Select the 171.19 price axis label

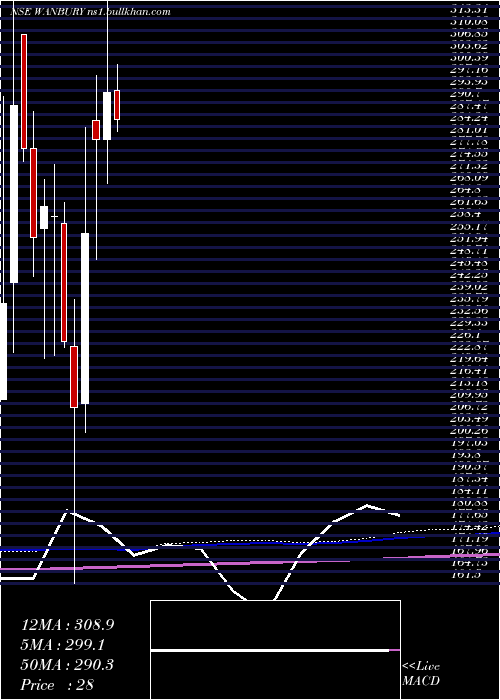(470, 539)
